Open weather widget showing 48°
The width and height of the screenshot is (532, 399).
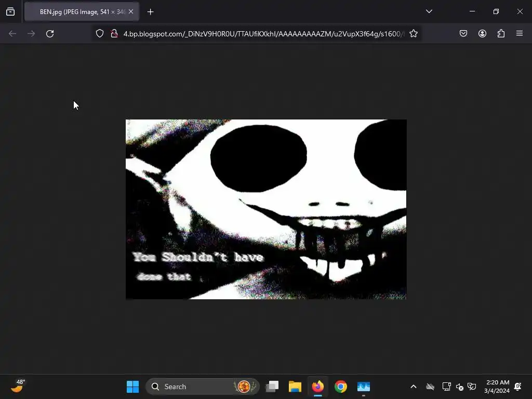[x=17, y=386]
